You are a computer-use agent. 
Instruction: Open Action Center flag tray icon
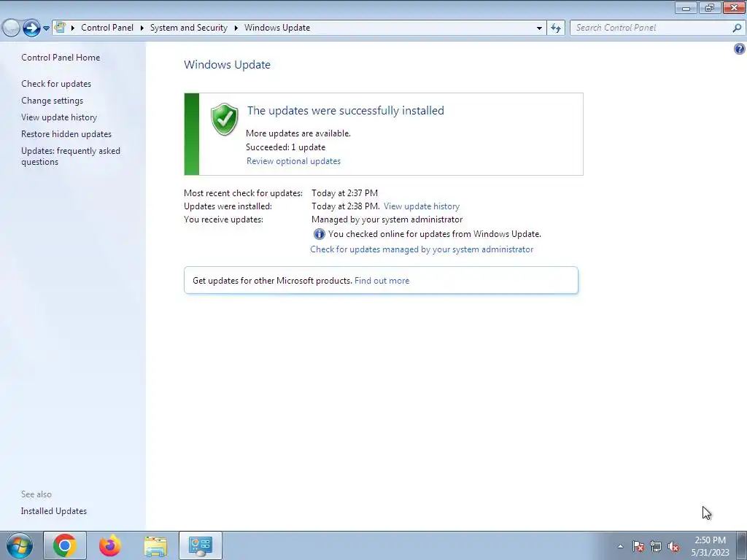638,546
